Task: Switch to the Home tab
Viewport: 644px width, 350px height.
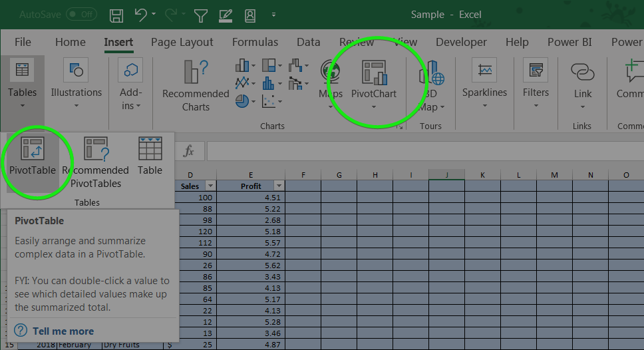Action: click(x=71, y=42)
